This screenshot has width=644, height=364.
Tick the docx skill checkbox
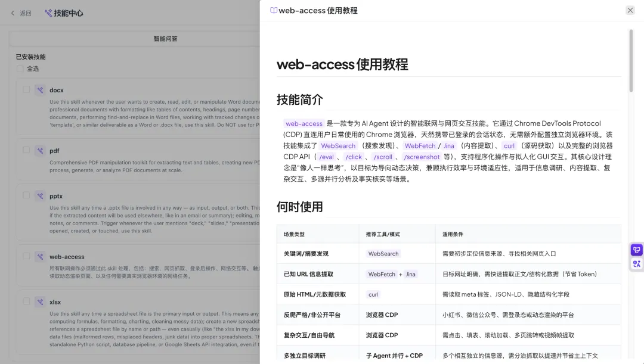pyautogui.click(x=26, y=89)
